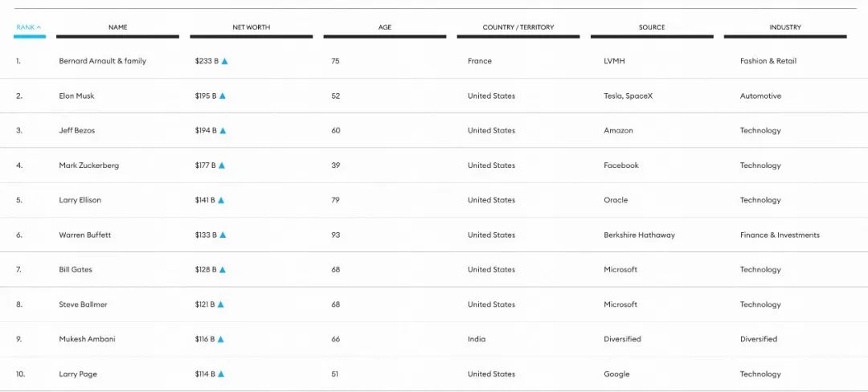Click the triangle icon next to $177 B

[x=222, y=165]
